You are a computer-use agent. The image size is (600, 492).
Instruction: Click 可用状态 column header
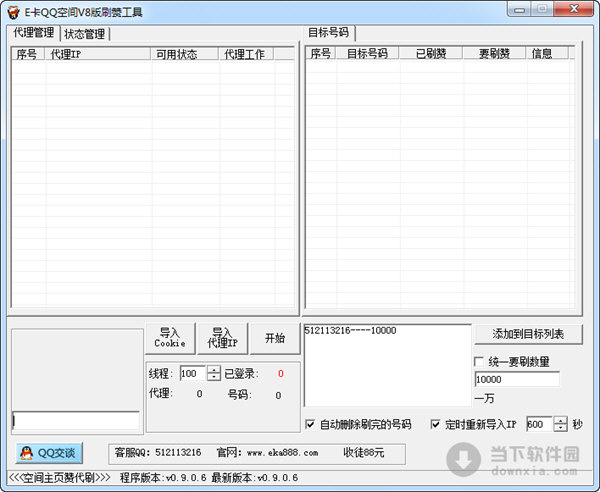pyautogui.click(x=184, y=54)
